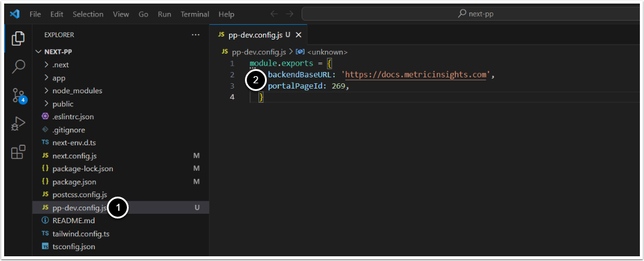Open the Run and Debug view
This screenshot has width=644, height=261.
[18, 123]
